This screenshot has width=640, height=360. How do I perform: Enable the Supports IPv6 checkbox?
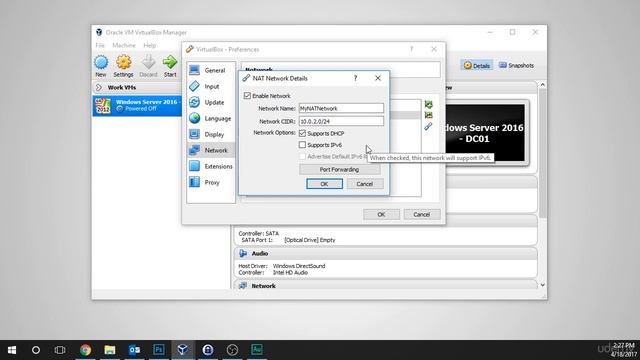(x=302, y=144)
